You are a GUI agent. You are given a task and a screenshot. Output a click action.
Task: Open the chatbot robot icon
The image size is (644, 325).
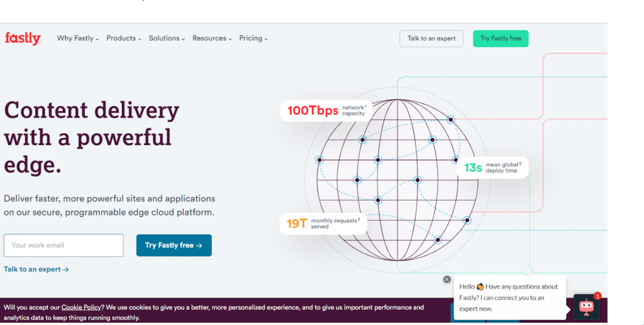[586, 307]
